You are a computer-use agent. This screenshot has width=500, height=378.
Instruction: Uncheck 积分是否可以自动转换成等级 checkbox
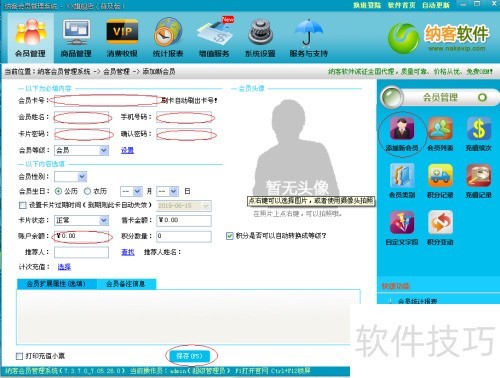pos(229,236)
